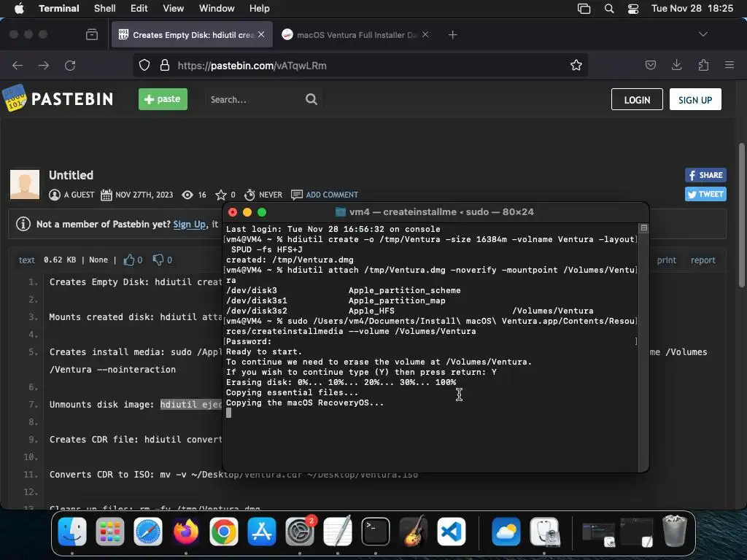Go forward in Firefox

click(44, 66)
